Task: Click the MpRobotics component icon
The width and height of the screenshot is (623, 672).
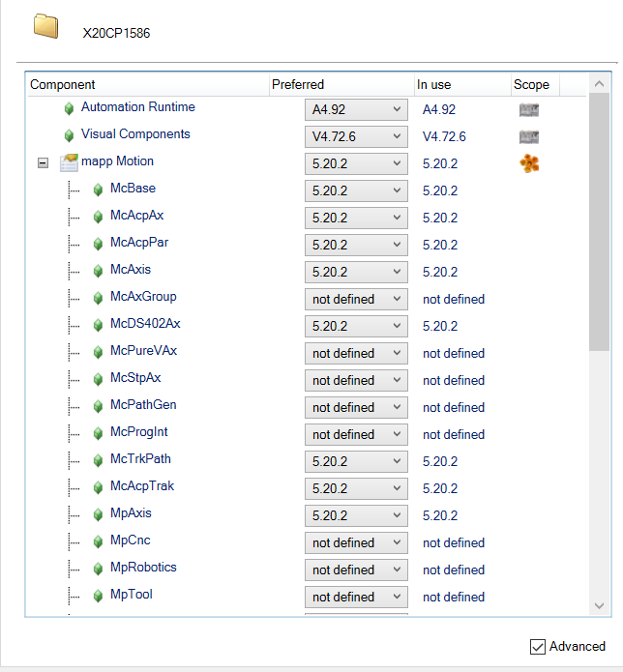Action: (99, 570)
